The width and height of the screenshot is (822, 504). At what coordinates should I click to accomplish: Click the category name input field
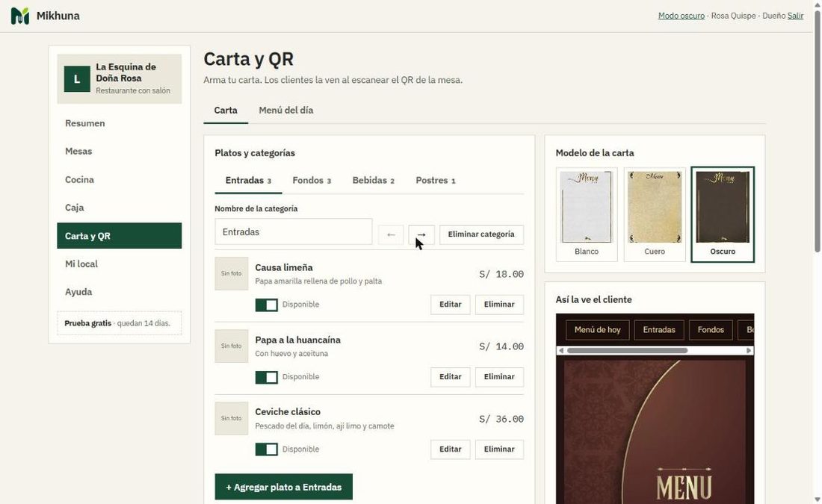[294, 231]
